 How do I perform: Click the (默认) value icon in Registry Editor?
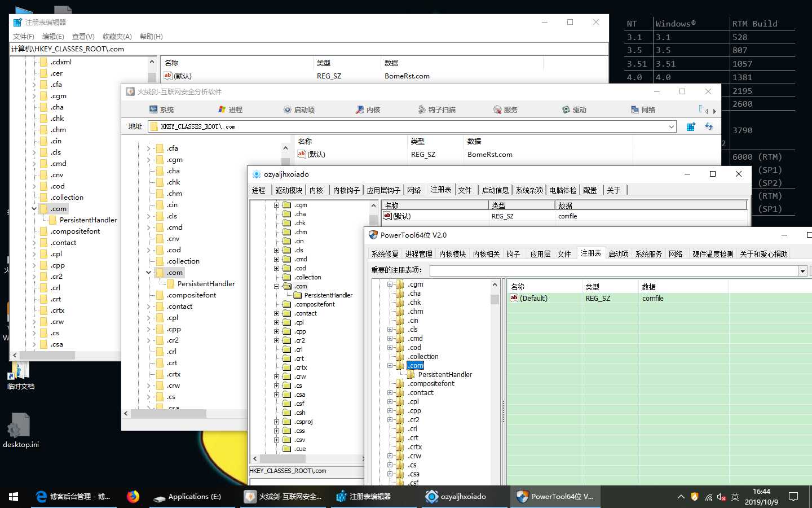[x=167, y=76]
